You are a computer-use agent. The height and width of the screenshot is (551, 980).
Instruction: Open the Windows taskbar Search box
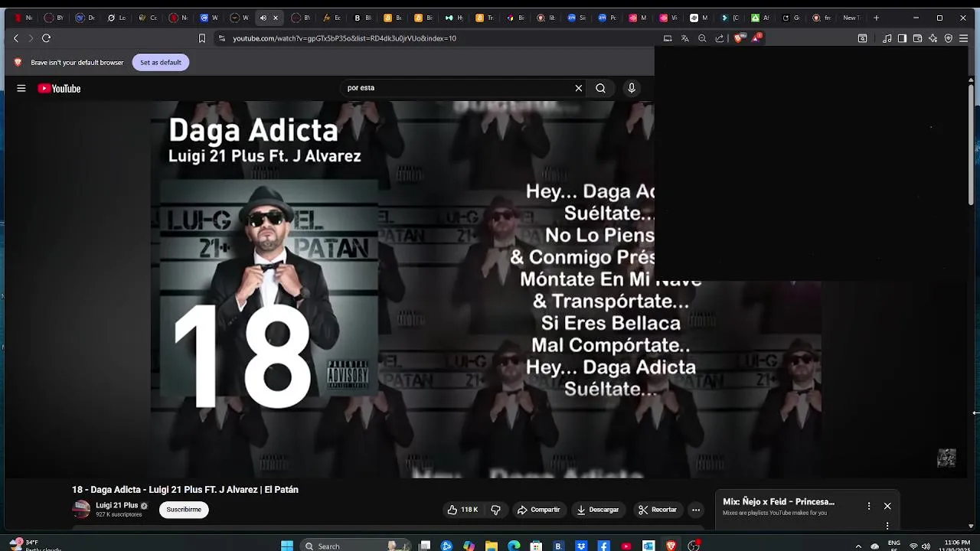click(x=356, y=546)
